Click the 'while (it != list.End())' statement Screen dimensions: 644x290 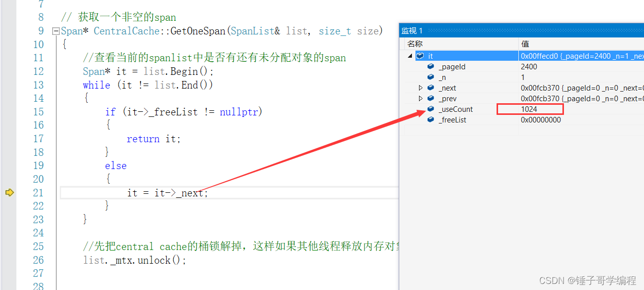148,85
